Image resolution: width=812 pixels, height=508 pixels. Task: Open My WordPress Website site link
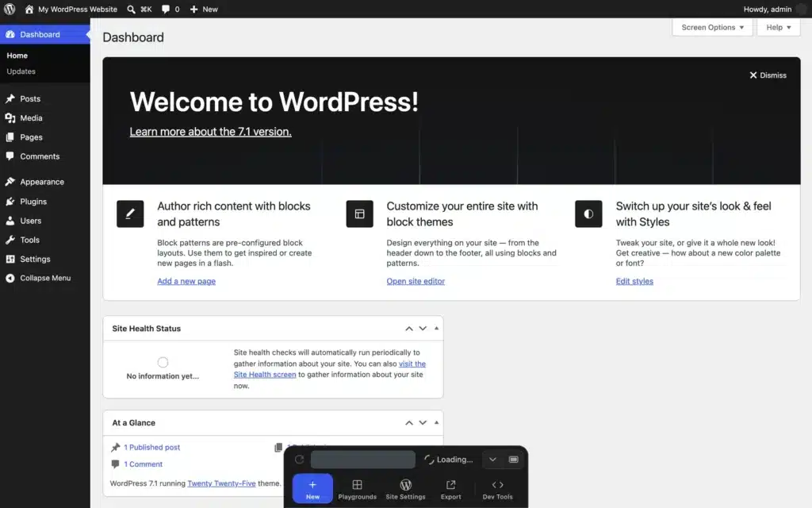(71, 9)
